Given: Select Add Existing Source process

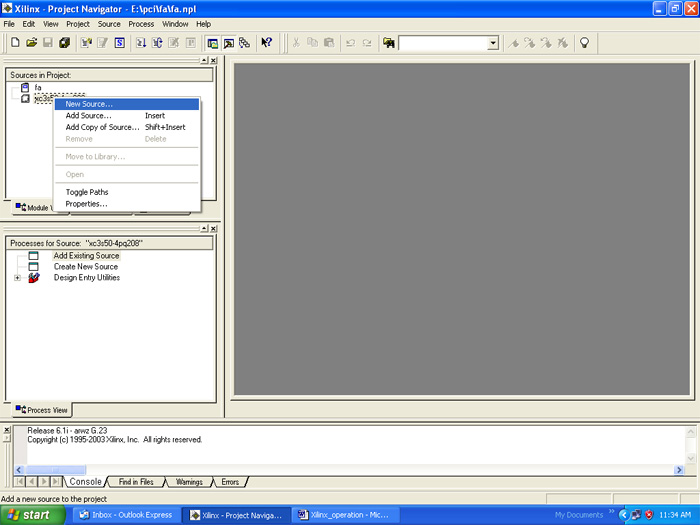Looking at the screenshot, I should [87, 255].
